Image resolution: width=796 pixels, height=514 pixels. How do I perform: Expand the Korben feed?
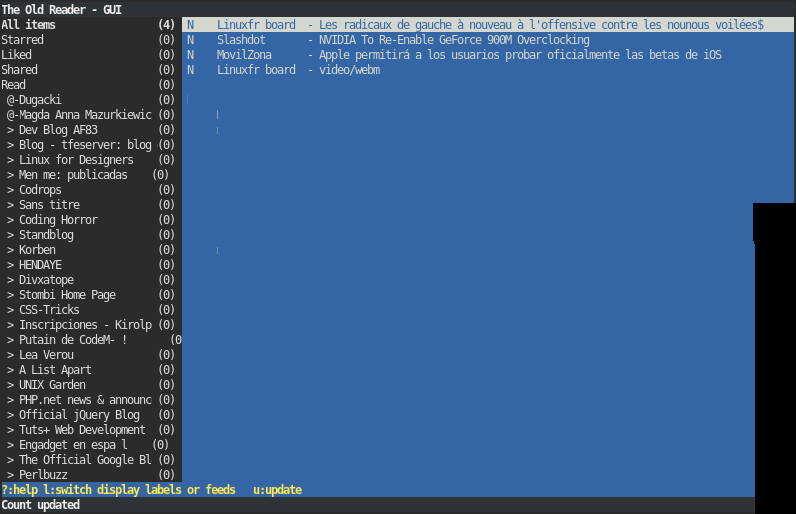click(x=90, y=250)
